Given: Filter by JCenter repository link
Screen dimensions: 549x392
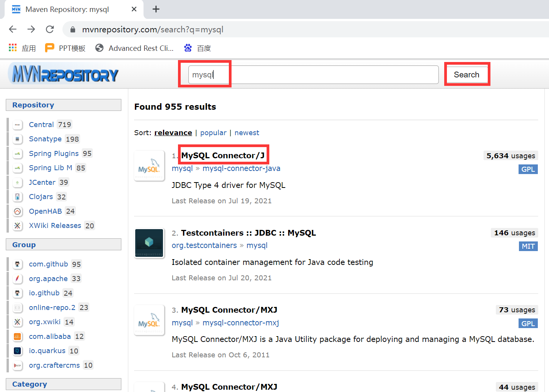Looking at the screenshot, I should click(42, 183).
